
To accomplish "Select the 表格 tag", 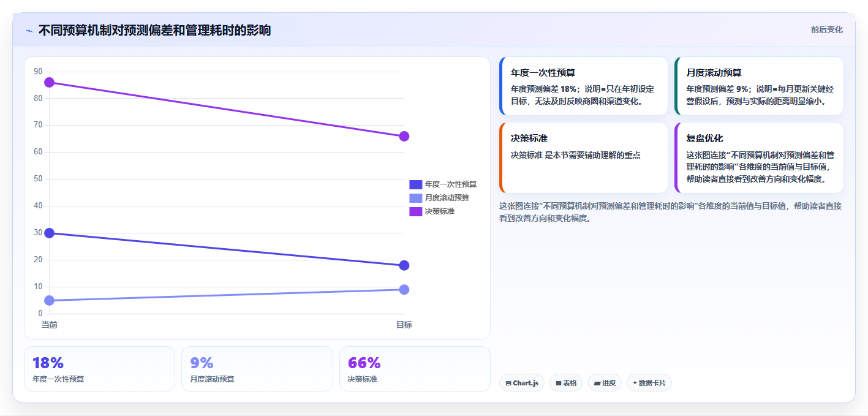I will click(566, 383).
